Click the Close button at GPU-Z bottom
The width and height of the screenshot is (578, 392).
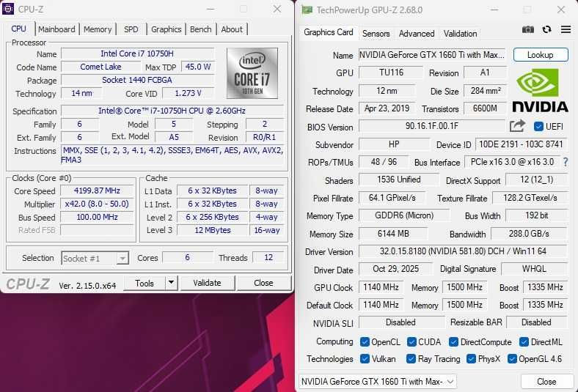[x=546, y=382]
